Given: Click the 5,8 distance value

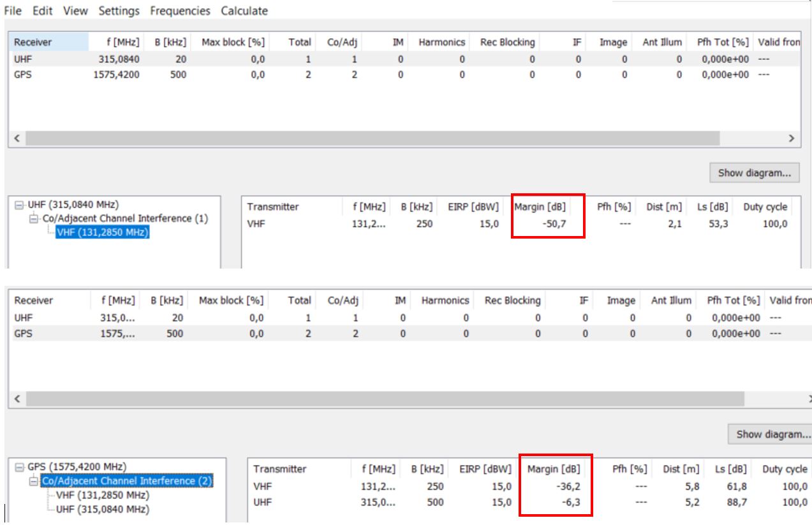Looking at the screenshot, I should point(691,486).
